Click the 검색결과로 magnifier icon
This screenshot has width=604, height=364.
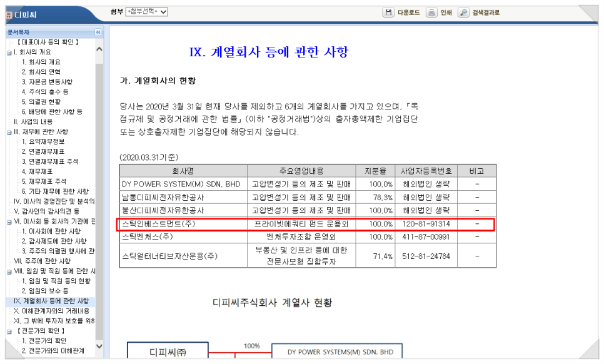(463, 13)
